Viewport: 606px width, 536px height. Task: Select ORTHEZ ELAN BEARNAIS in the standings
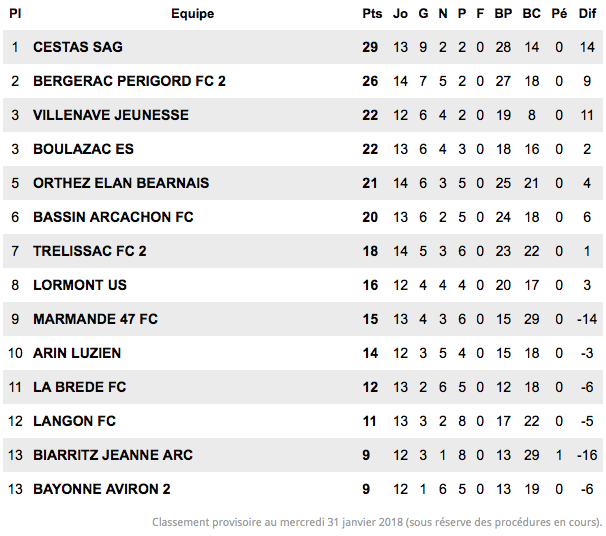pyautogui.click(x=121, y=183)
